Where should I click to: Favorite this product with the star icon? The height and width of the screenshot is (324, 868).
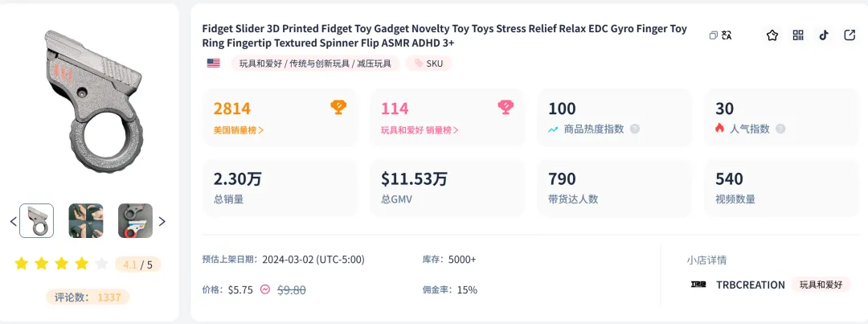772,35
